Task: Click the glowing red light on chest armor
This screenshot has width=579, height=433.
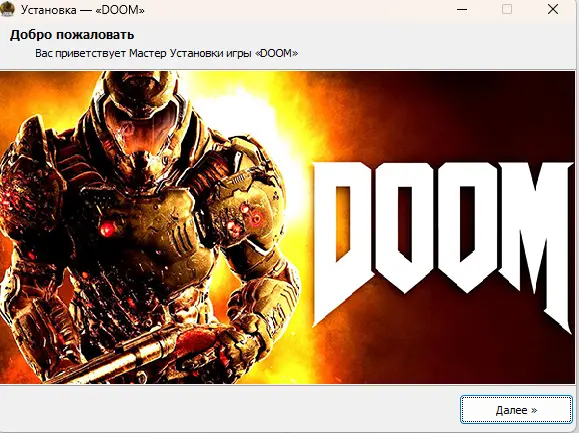Action: point(107,229)
